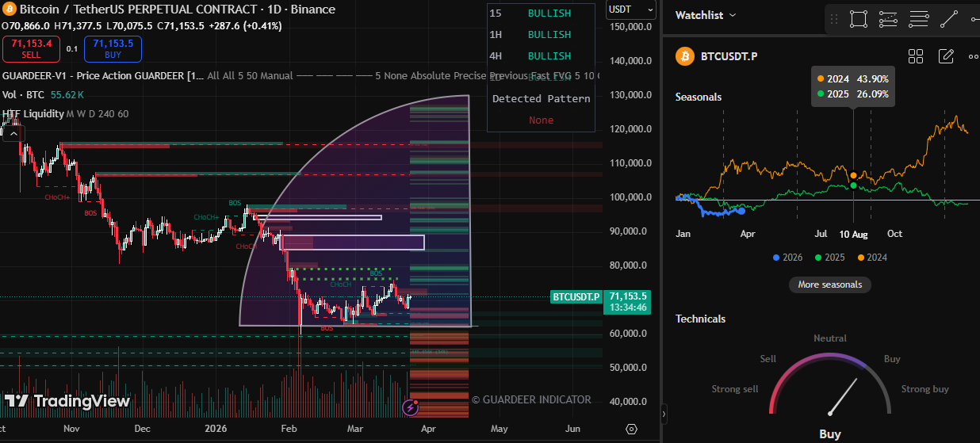Toggle the 2026 seasonal series
The width and height of the screenshot is (980, 443).
(x=788, y=258)
